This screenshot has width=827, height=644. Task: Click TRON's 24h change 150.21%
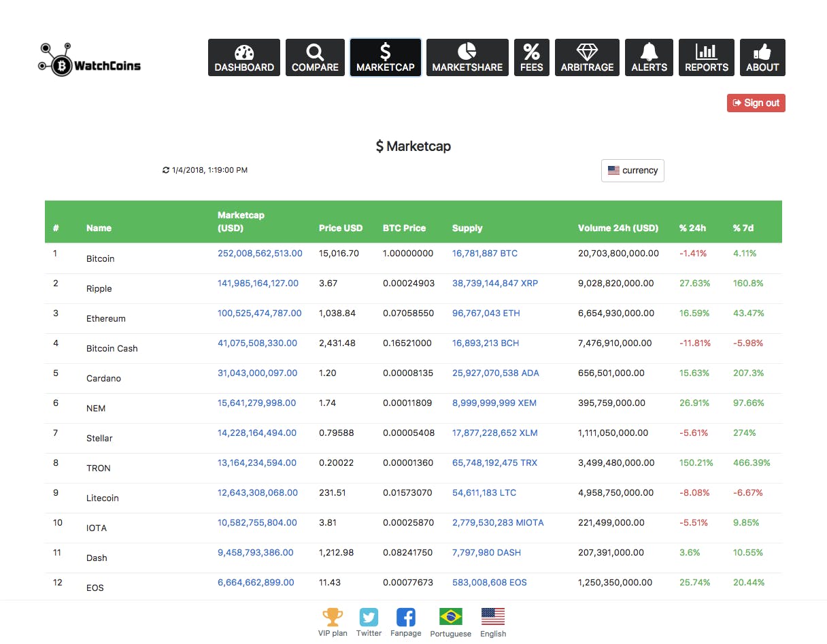(696, 462)
